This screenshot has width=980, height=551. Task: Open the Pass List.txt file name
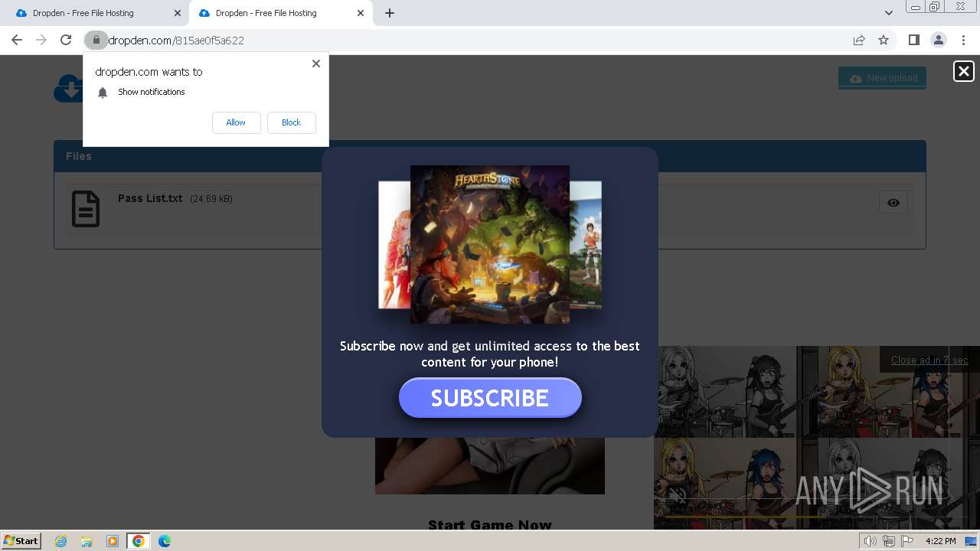[150, 198]
